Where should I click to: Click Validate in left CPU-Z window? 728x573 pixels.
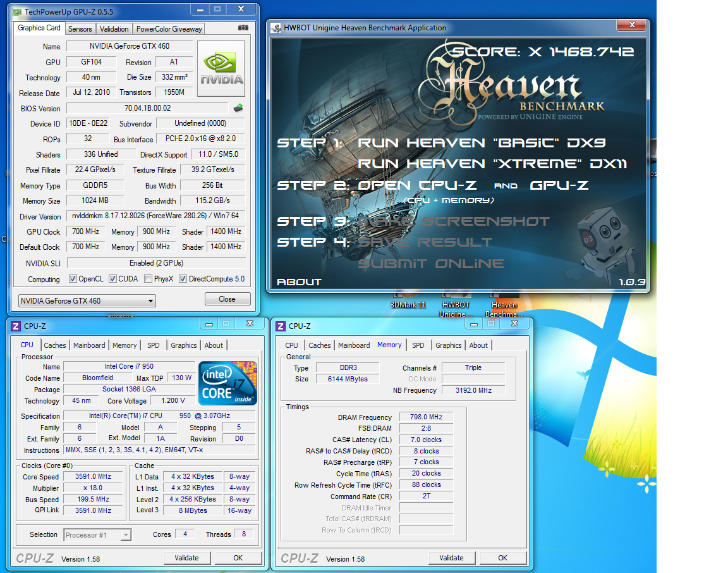pos(186,558)
